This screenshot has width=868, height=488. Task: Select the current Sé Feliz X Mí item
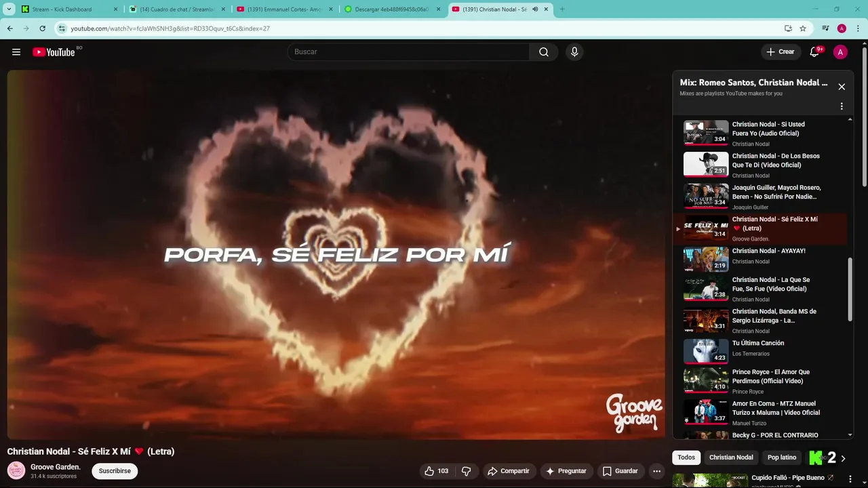click(760, 228)
